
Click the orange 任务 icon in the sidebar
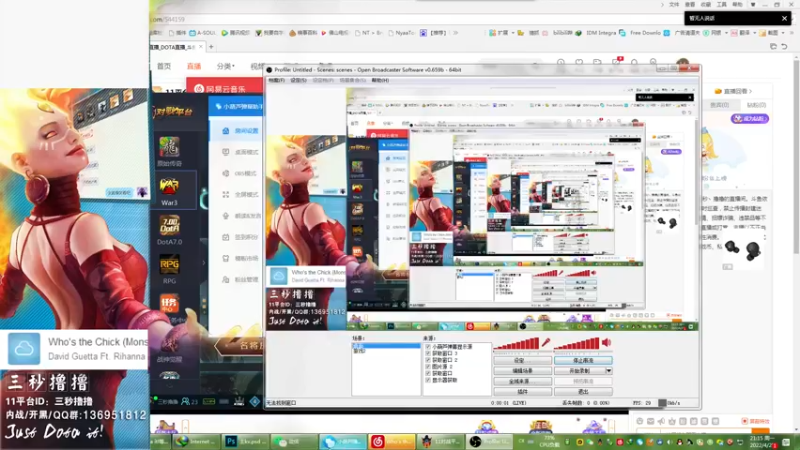tap(169, 304)
